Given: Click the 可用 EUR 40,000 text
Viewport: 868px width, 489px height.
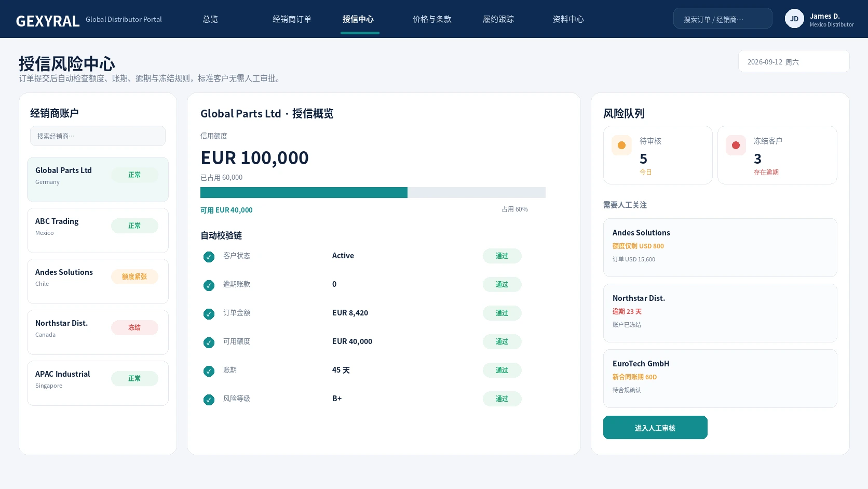Looking at the screenshot, I should tap(226, 210).
